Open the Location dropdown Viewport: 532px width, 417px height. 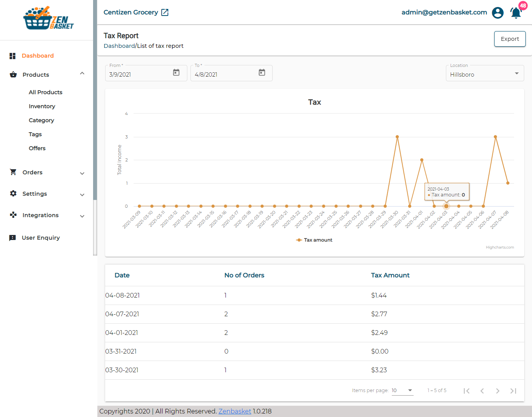point(484,74)
